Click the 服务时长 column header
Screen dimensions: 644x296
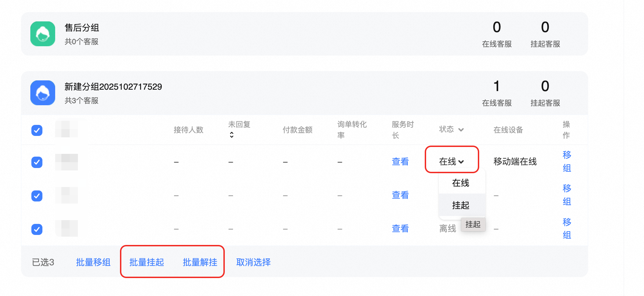pyautogui.click(x=403, y=130)
